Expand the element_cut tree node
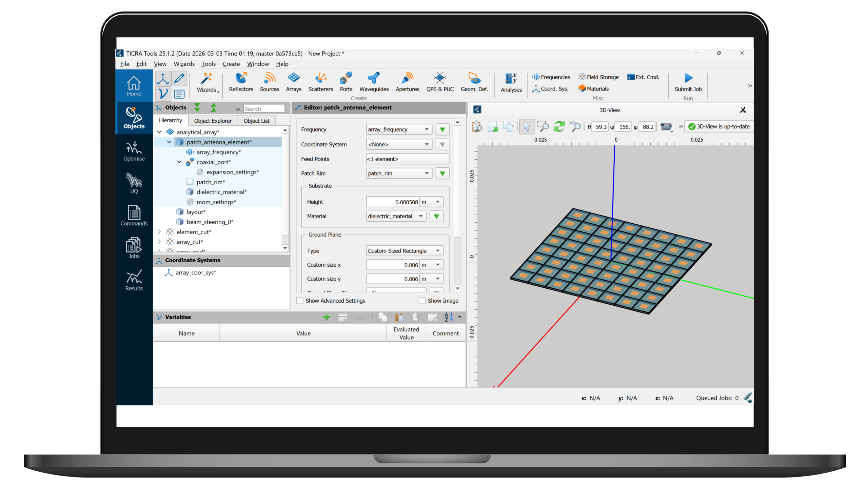The width and height of the screenshot is (868, 488). click(x=159, y=232)
